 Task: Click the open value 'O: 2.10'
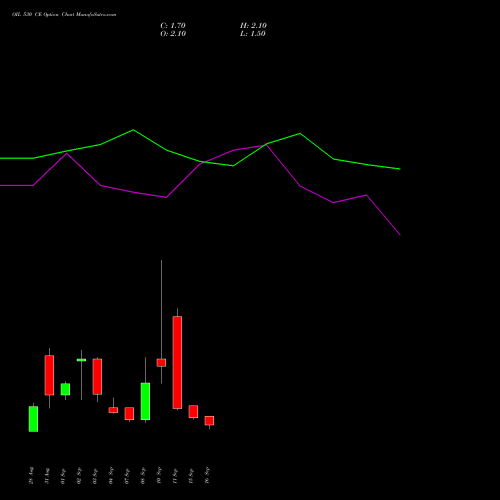pyautogui.click(x=173, y=34)
